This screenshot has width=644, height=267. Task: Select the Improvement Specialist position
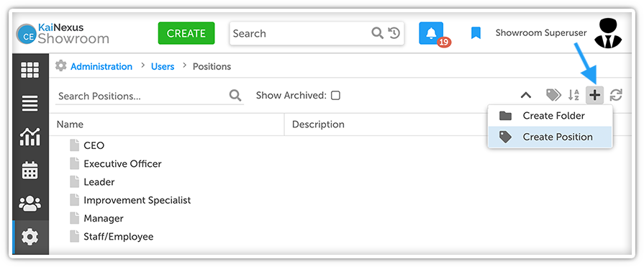click(137, 200)
